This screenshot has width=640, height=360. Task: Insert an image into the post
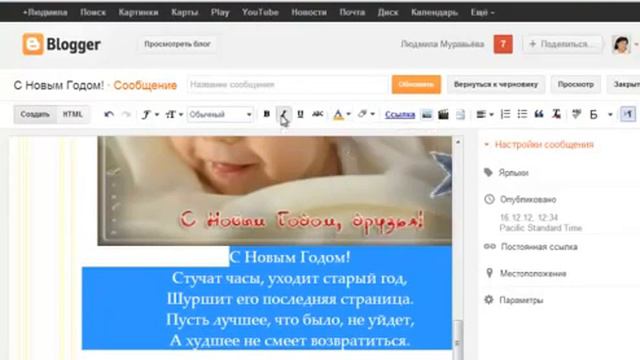pos(427,115)
